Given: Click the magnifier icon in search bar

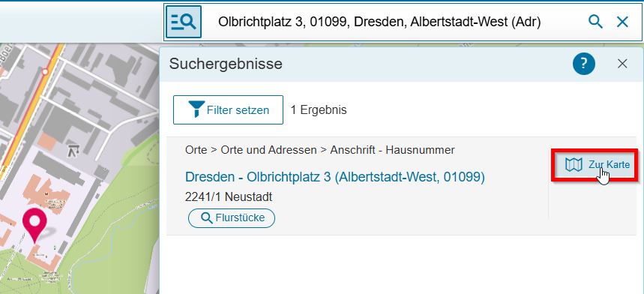Looking at the screenshot, I should (595, 22).
